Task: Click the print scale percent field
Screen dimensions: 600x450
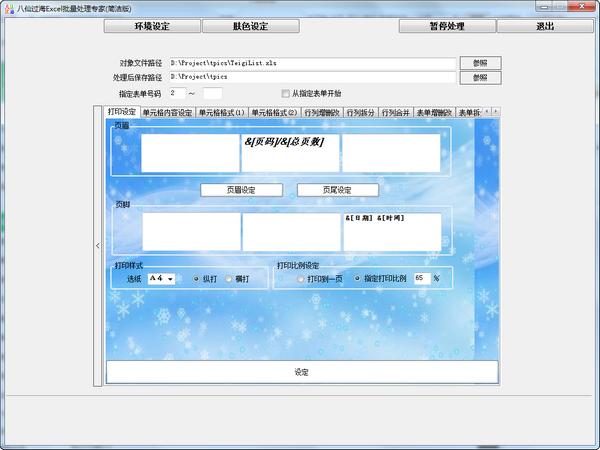Action: click(422, 278)
